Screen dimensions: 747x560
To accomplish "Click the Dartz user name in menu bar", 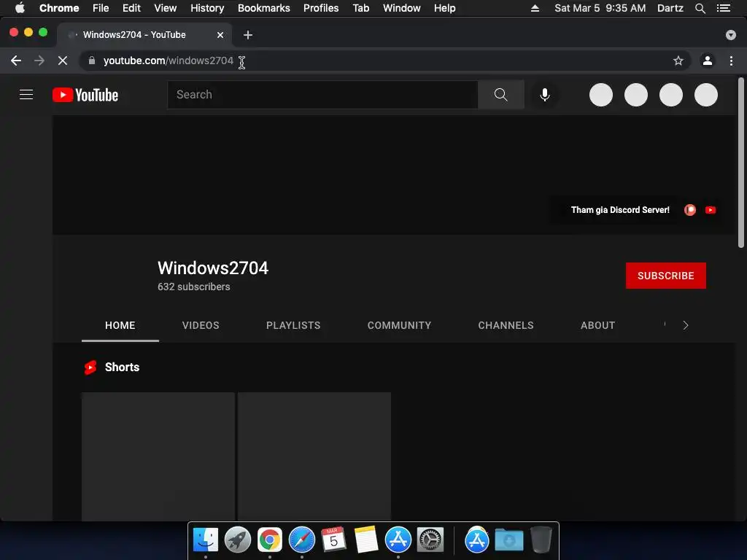I will tap(670, 8).
